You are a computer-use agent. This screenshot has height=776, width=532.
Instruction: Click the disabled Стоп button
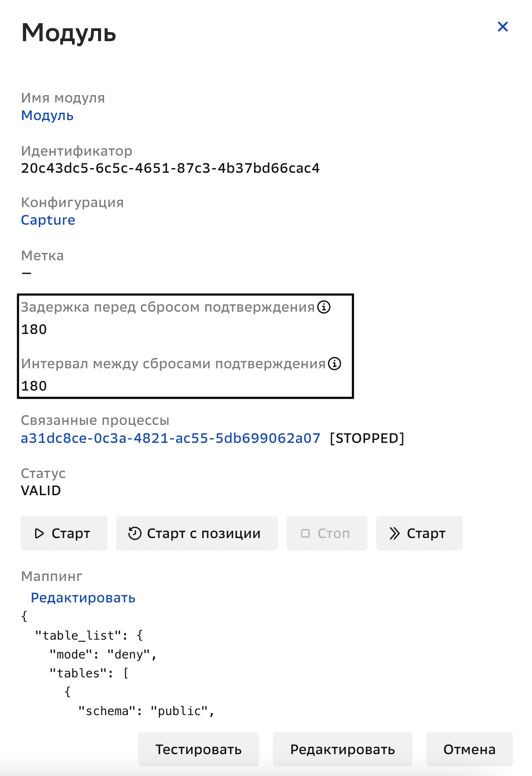(x=327, y=533)
